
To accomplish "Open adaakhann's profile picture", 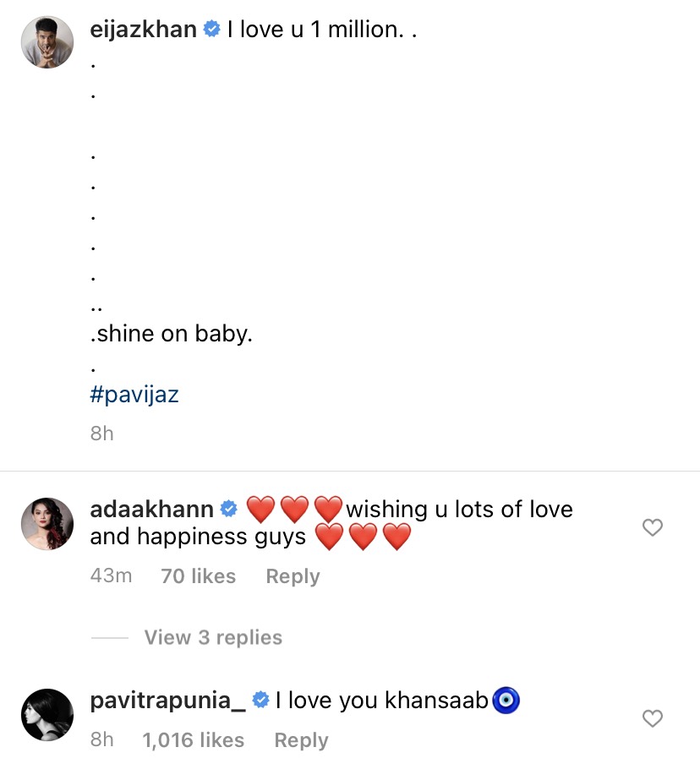I will (x=47, y=524).
